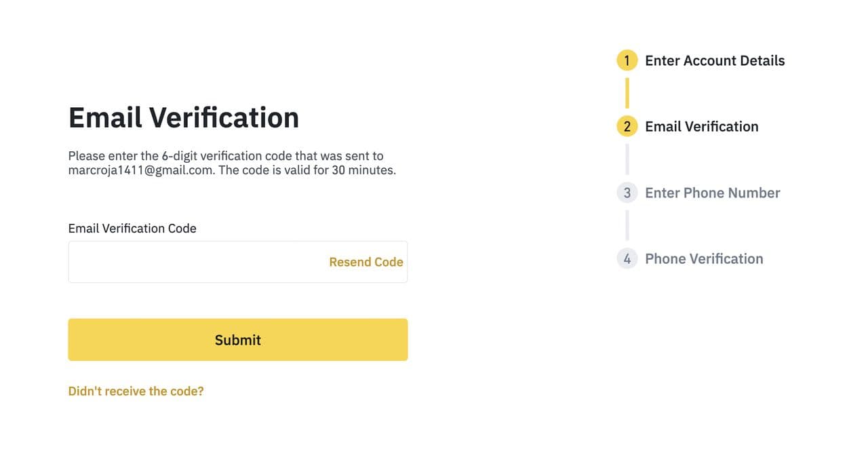868x468 pixels.
Task: Select the Email Verification step label in sidebar
Action: [701, 126]
